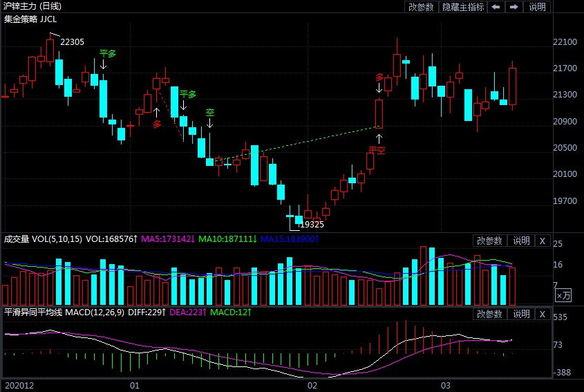The width and height of the screenshot is (584, 392).
Task: Click the 21700 price axis label
Action: point(565,68)
